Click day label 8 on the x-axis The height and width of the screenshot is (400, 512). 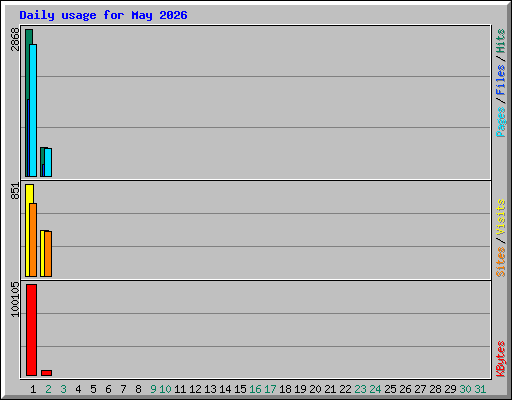pos(138,389)
